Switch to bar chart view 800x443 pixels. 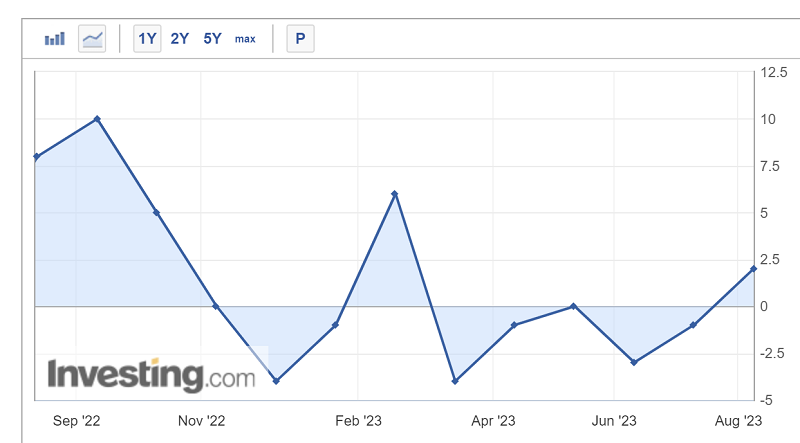click(x=54, y=39)
